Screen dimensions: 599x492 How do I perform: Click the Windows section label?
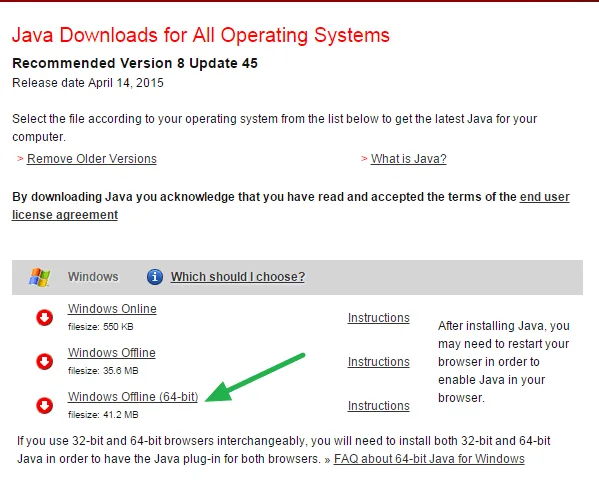click(93, 277)
